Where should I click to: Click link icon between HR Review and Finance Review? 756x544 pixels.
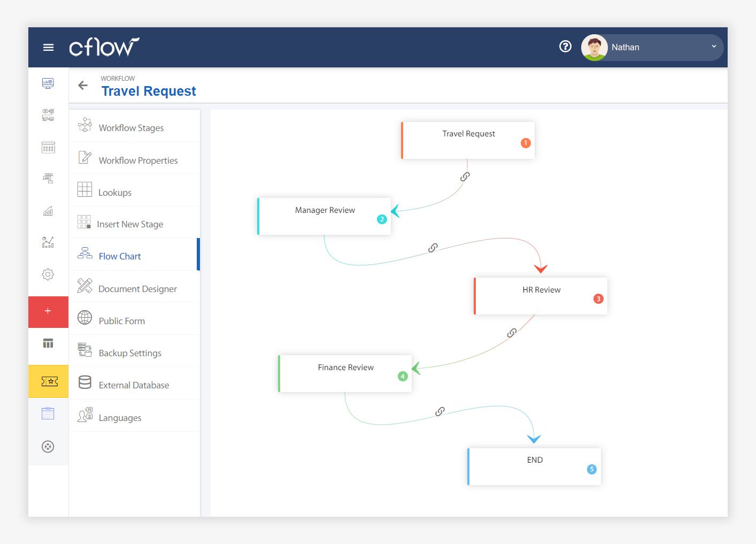tap(512, 333)
